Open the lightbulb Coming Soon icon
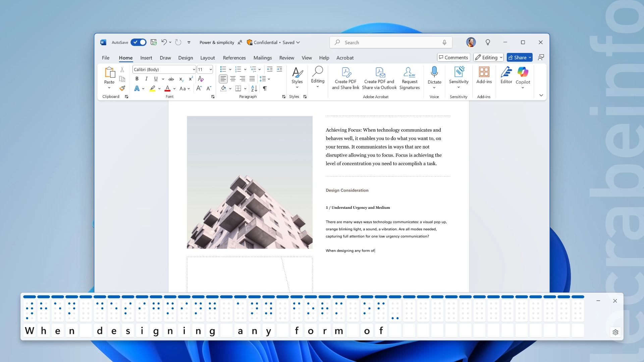This screenshot has width=644, height=362. (x=488, y=42)
